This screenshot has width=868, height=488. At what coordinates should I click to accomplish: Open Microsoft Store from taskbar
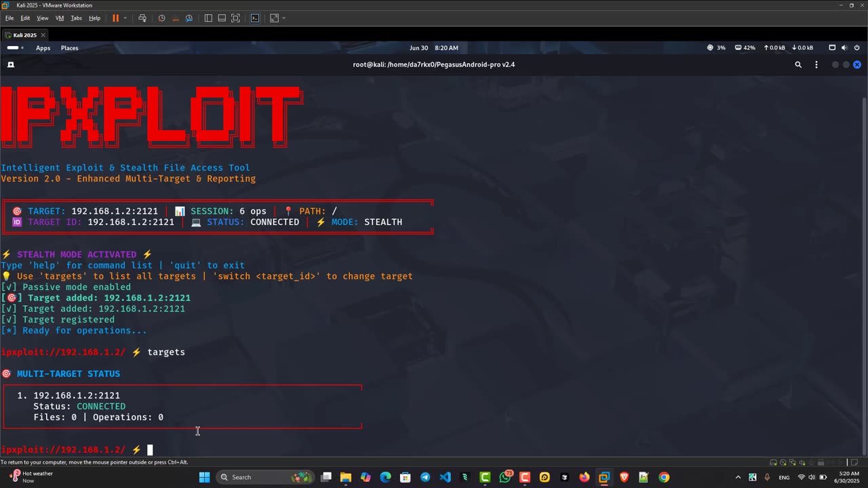(406, 477)
